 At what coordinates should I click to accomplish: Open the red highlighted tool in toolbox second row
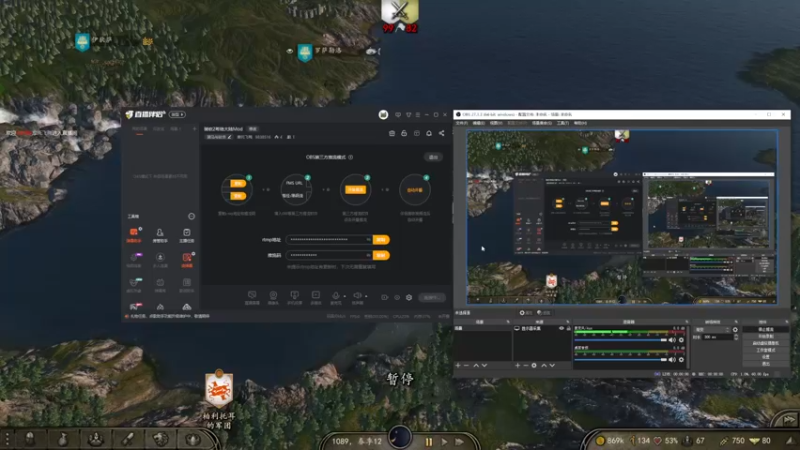tap(187, 260)
